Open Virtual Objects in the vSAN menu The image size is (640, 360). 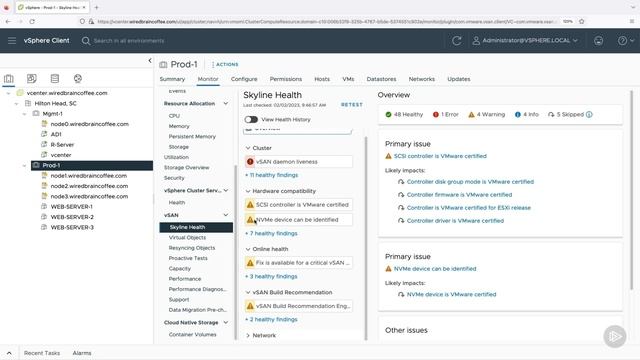point(187,238)
